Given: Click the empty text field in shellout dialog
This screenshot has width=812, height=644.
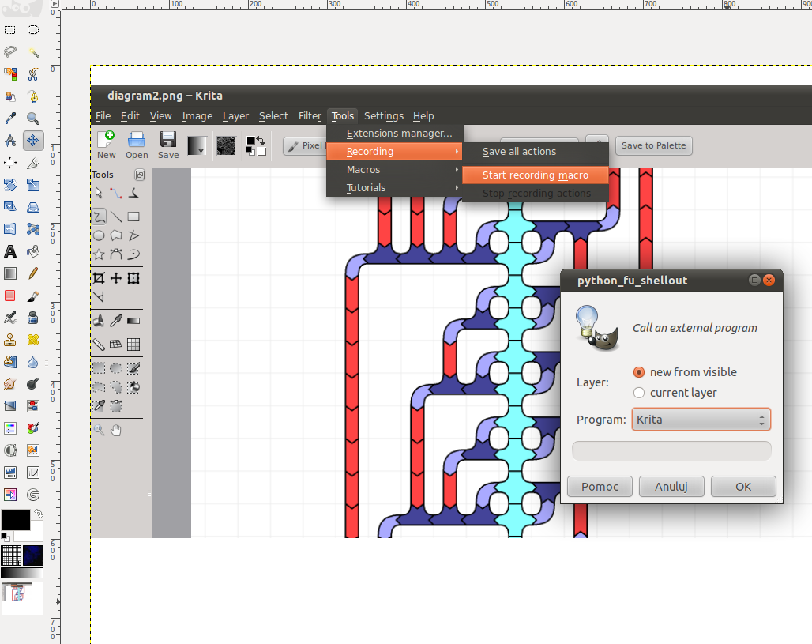Looking at the screenshot, I should tap(671, 450).
